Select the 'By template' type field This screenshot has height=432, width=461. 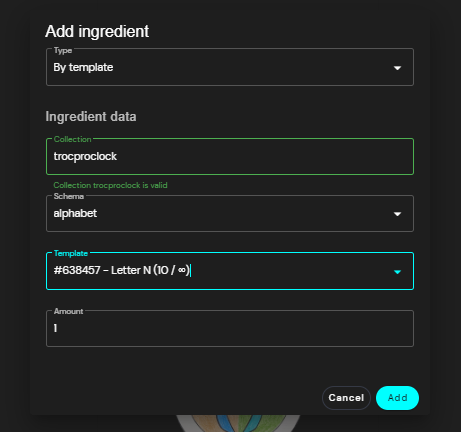click(x=230, y=67)
